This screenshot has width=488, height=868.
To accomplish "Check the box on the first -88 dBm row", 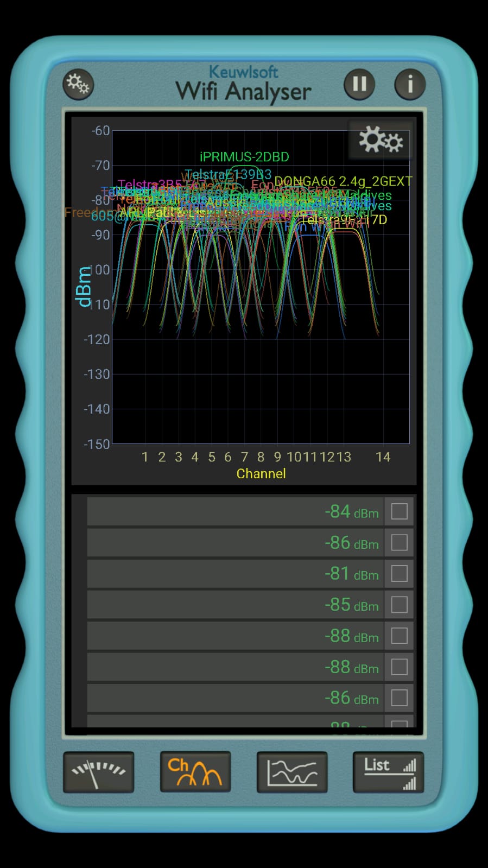I will 399,636.
